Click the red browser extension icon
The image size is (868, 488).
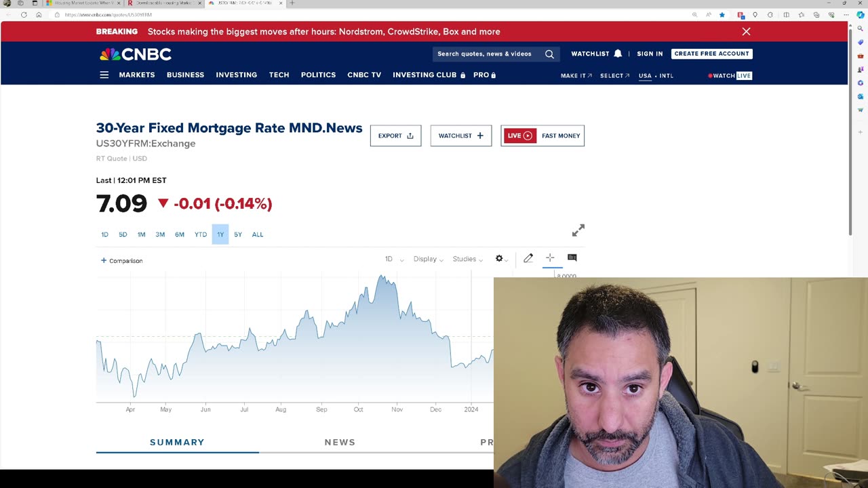pos(741,14)
